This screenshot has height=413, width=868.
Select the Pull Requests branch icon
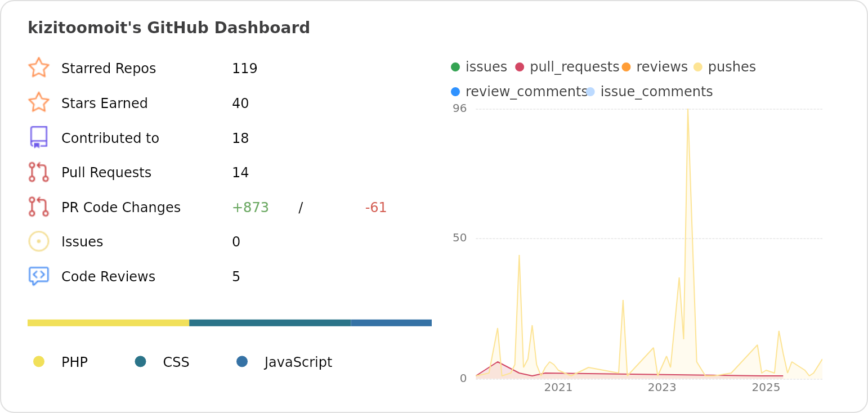(x=39, y=172)
